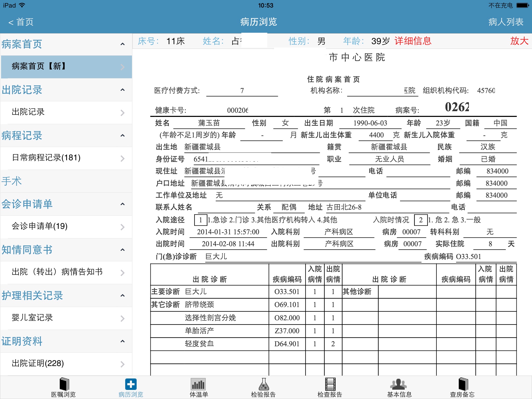
Task: Collapse the 病案首页 section
Action: (x=123, y=44)
